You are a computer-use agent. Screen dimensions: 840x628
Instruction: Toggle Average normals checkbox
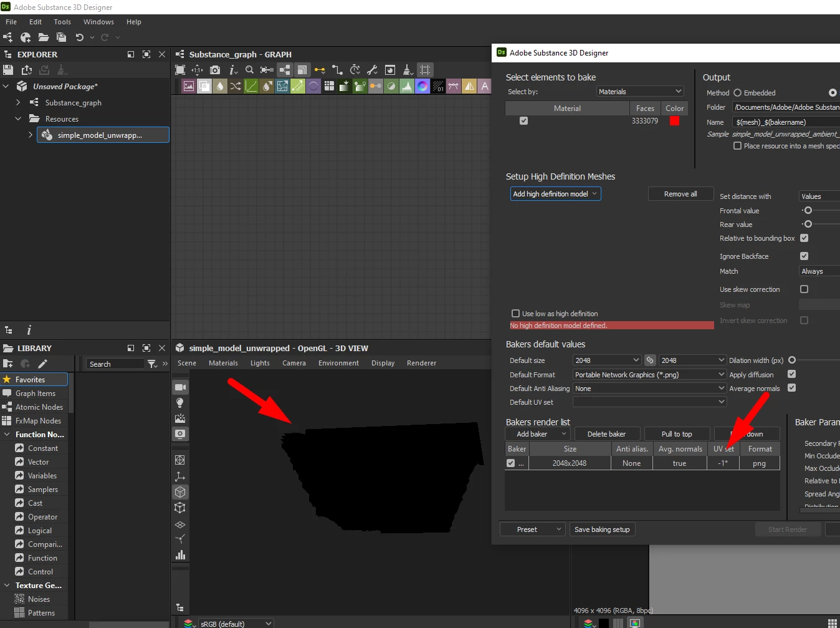point(791,388)
